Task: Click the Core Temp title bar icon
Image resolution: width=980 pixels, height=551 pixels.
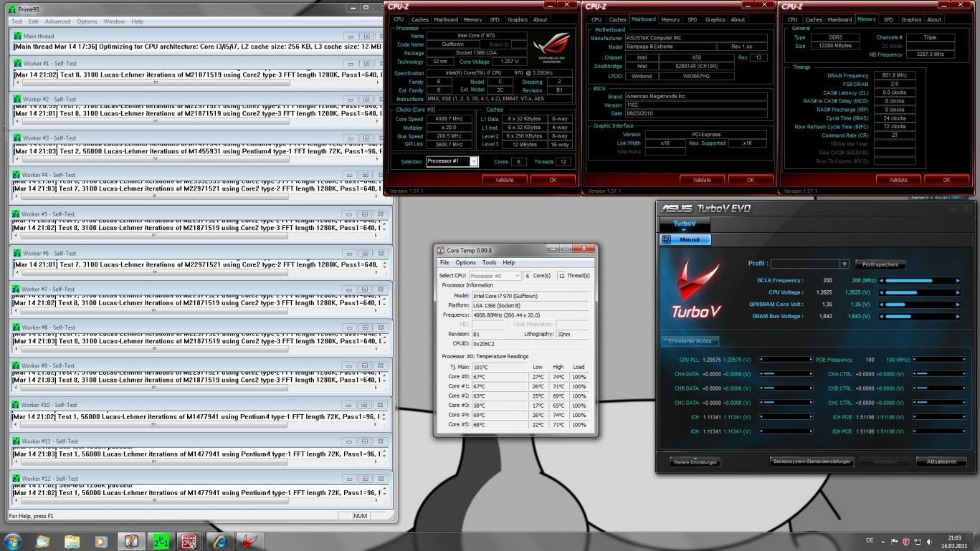Action: (441, 250)
